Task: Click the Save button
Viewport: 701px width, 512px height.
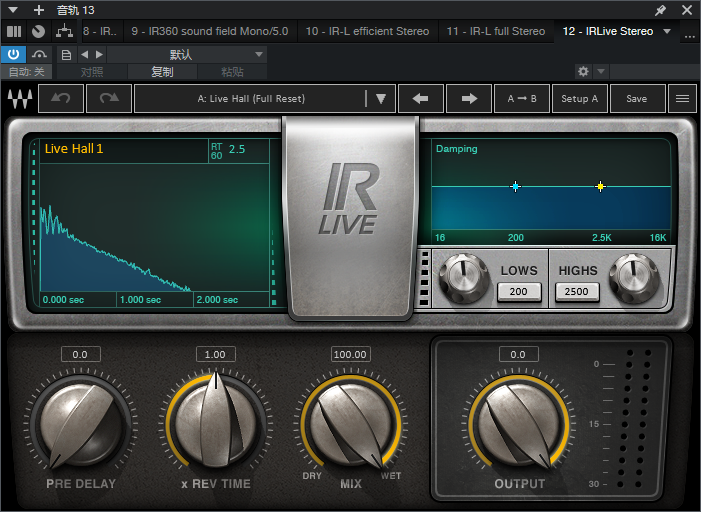Action: pos(637,98)
